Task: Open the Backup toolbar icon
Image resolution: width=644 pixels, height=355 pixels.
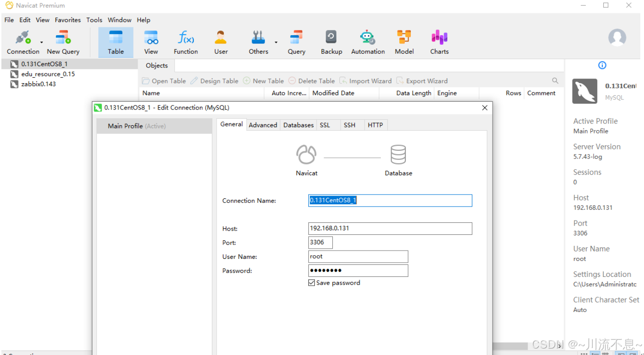Action: [x=331, y=37]
